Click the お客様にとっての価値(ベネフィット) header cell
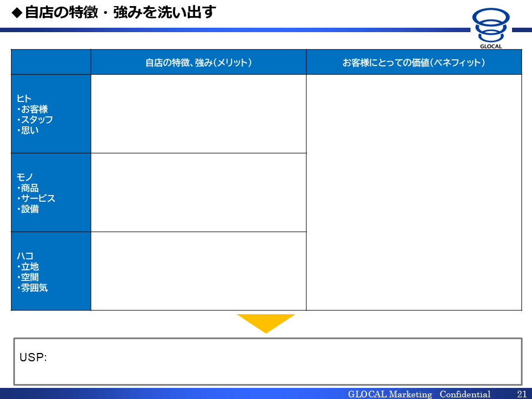Viewport: 532px width, 399px height. 413,63
